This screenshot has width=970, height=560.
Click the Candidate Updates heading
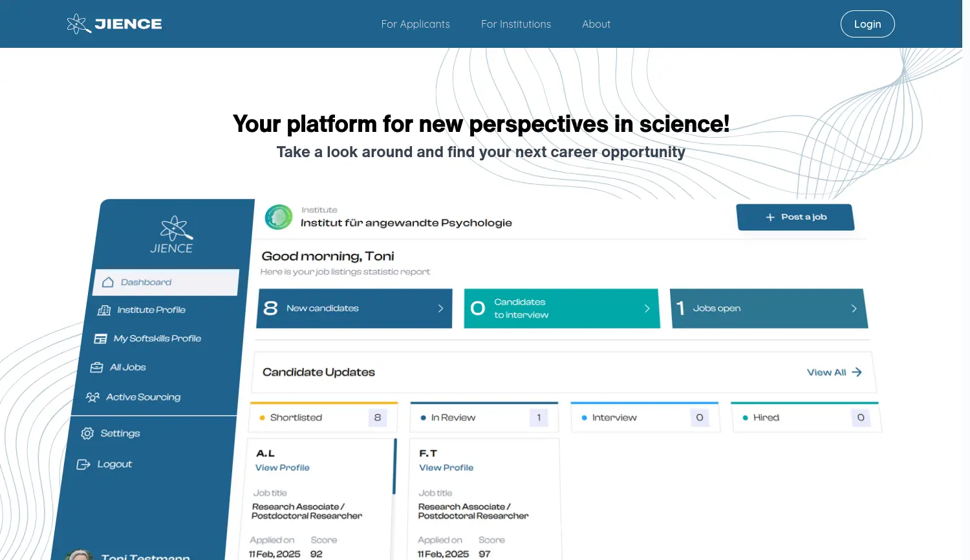pyautogui.click(x=319, y=372)
